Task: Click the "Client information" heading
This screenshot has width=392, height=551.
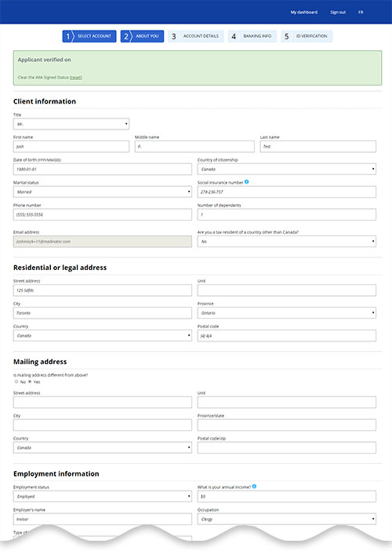Action: 45,101
